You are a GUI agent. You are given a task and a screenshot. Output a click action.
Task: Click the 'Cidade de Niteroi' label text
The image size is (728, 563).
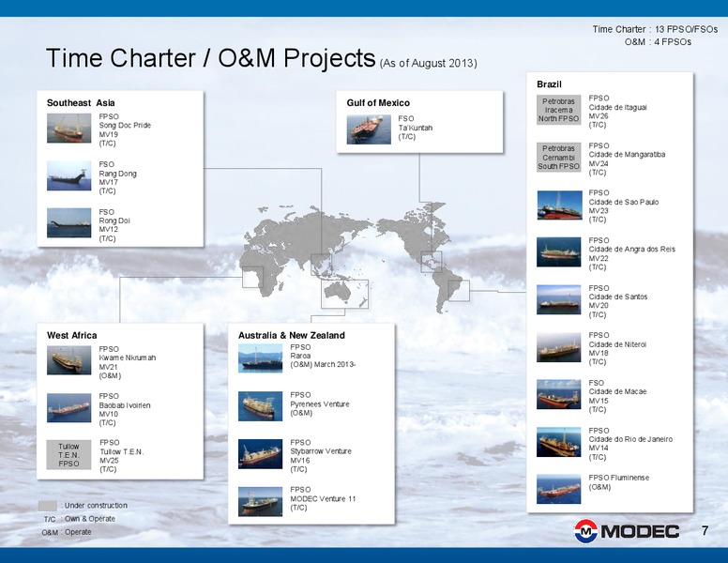[x=617, y=344]
